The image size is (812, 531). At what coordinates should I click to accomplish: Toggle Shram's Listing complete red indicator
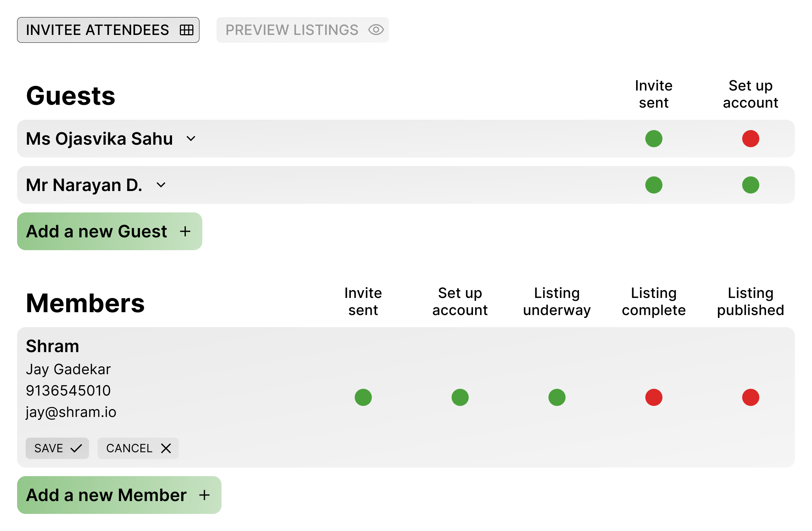[x=654, y=397]
